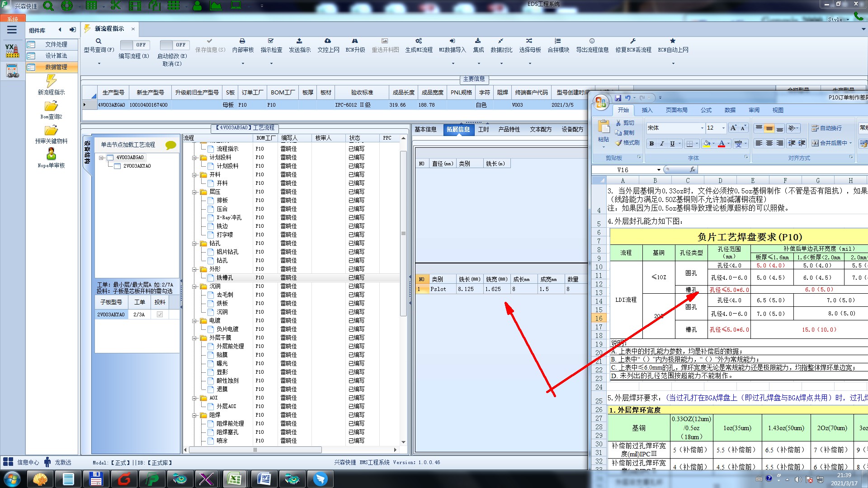Open the Bom查询2 folder icon
This screenshot has width=868, height=488.
51,106
